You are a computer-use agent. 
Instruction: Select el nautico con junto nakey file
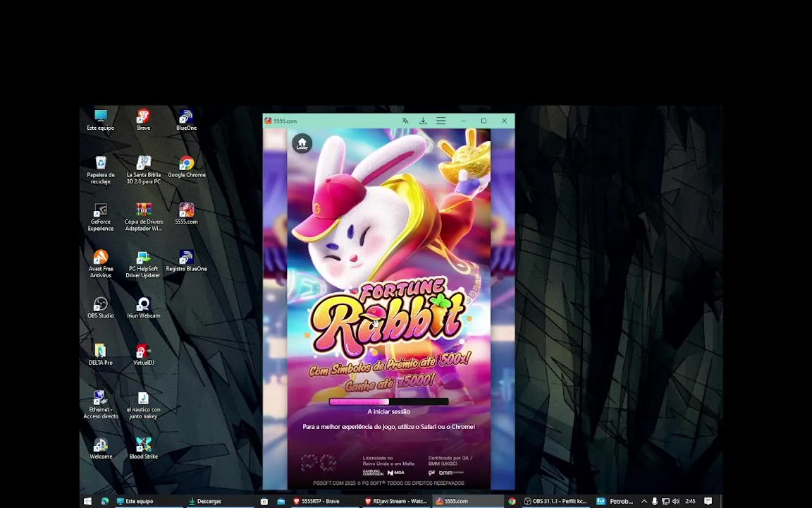tap(144, 405)
